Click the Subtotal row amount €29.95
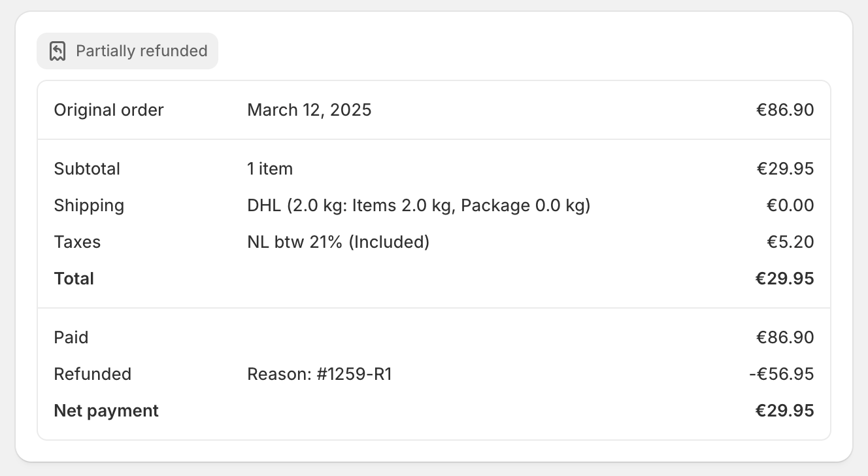 (785, 169)
